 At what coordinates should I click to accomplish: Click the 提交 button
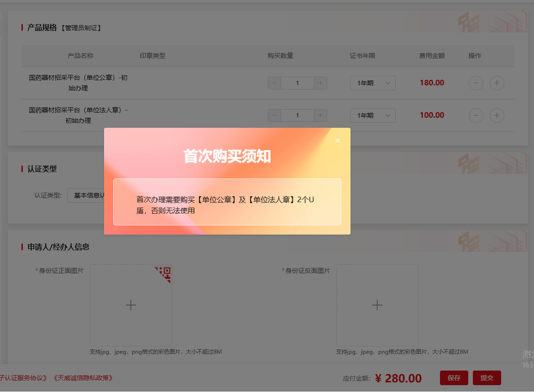487,378
